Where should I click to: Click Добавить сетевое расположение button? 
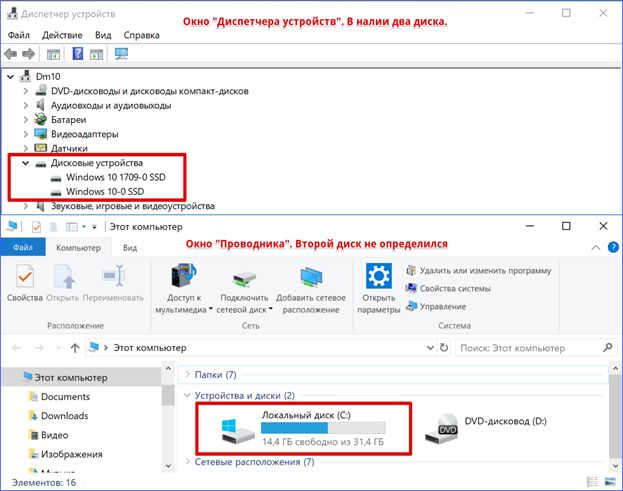click(311, 289)
